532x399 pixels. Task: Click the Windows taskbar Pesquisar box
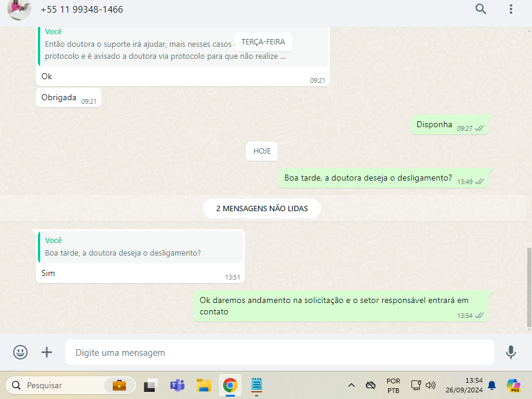[71, 385]
